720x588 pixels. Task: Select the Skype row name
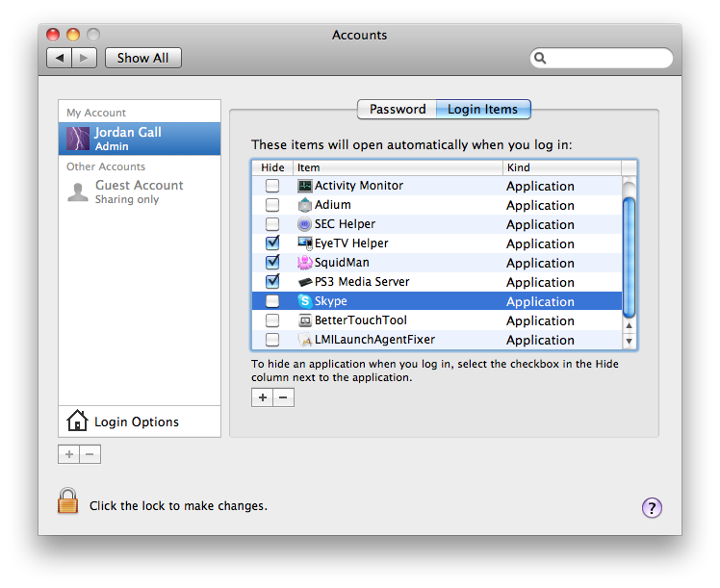(x=330, y=301)
